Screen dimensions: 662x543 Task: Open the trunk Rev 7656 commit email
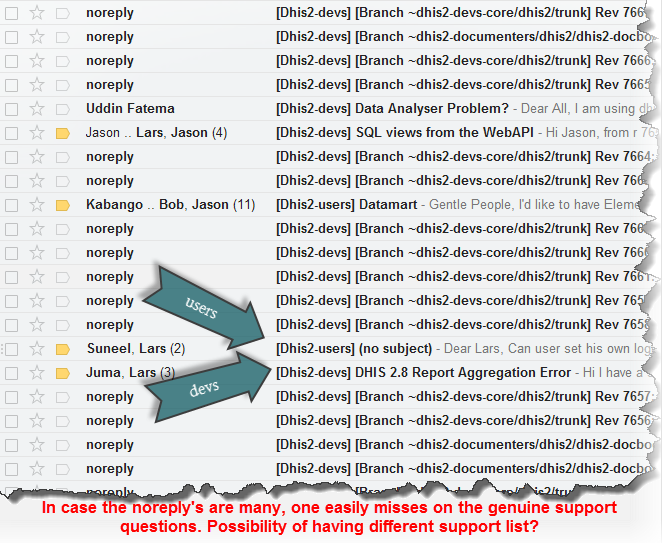[x=464, y=421]
